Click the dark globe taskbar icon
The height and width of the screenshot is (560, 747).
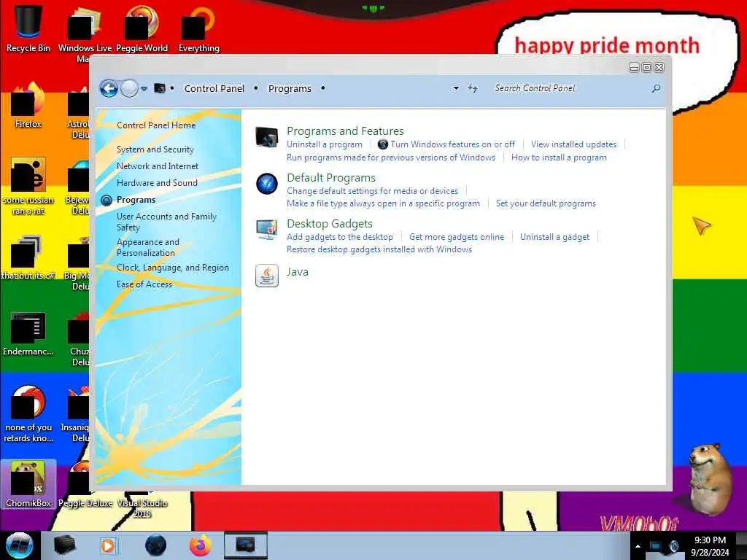[x=156, y=545]
